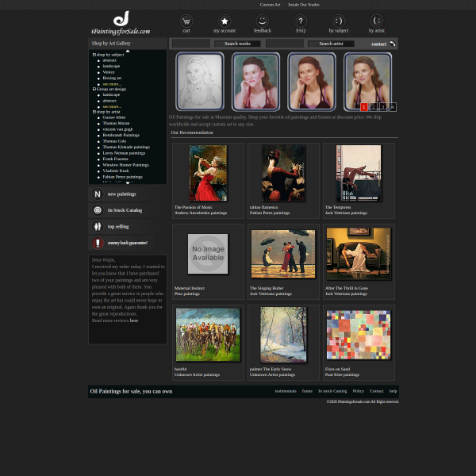This screenshot has width=476, height=476.
Task: Open The Early Snow painting thumbnail
Action: (x=283, y=335)
